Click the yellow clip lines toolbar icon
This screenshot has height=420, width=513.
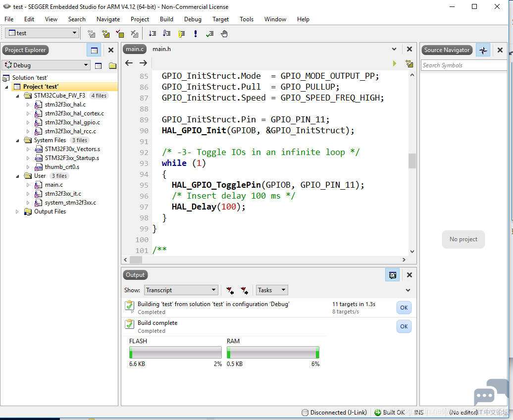point(181,33)
